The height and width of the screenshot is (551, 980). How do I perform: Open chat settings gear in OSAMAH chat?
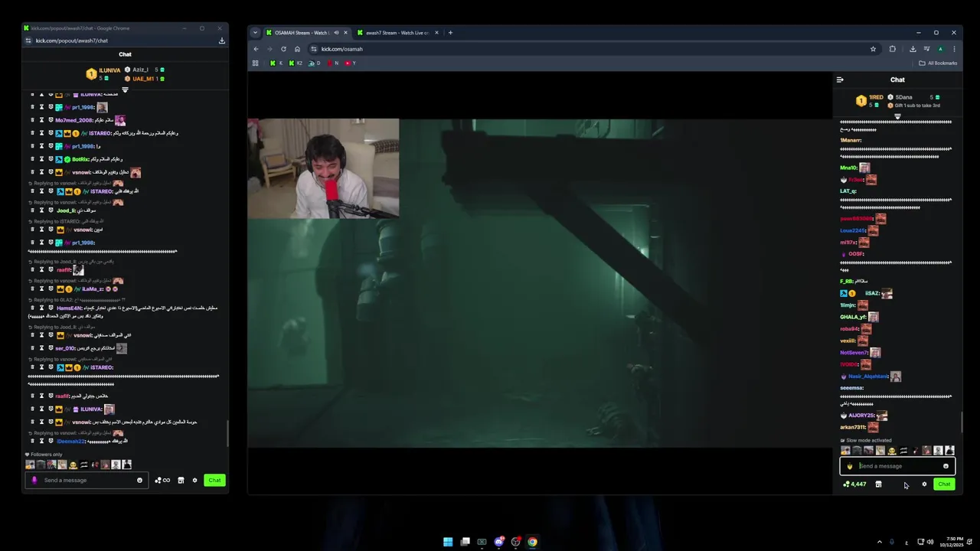point(924,484)
